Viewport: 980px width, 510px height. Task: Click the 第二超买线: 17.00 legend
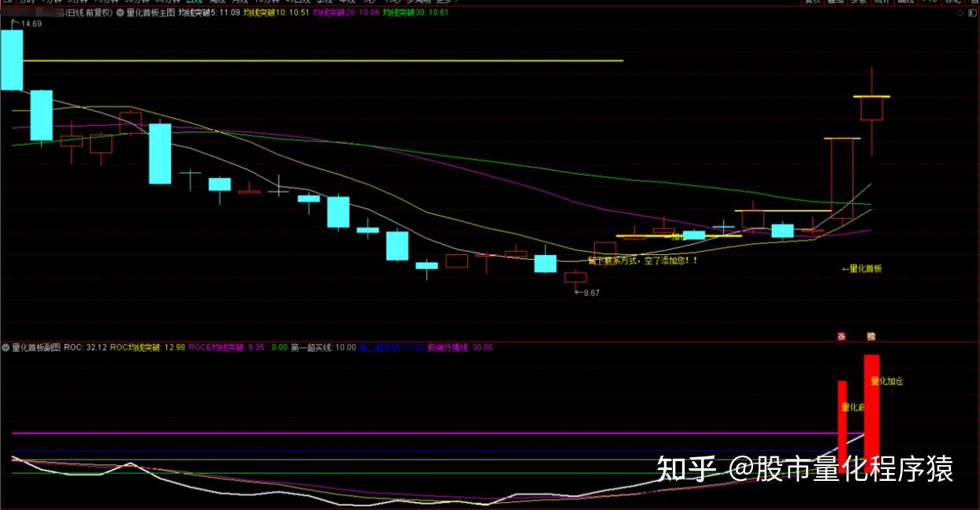point(392,347)
